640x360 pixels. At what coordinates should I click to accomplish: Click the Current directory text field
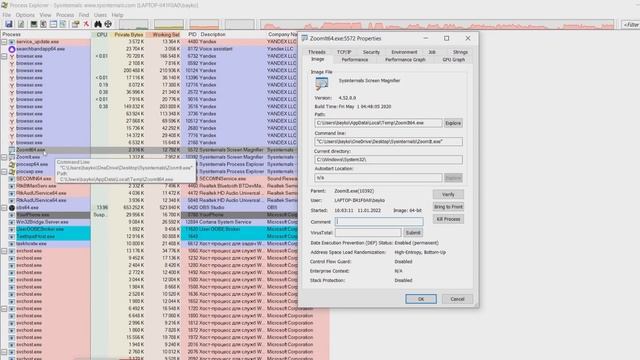(x=389, y=160)
